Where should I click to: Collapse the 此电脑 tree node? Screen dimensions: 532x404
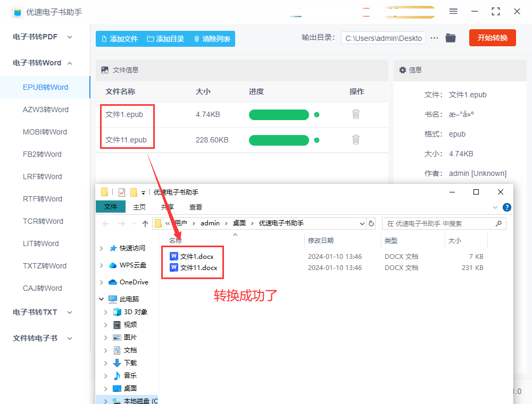pos(102,299)
